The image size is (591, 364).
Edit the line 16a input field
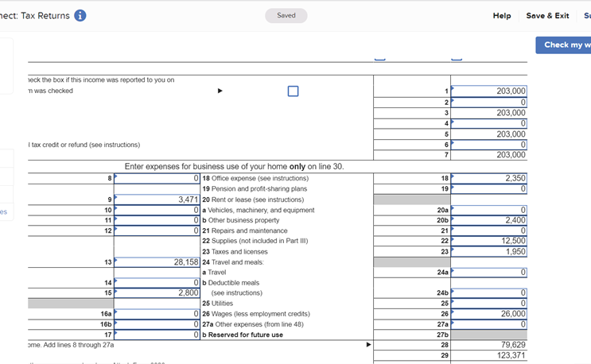pos(157,314)
